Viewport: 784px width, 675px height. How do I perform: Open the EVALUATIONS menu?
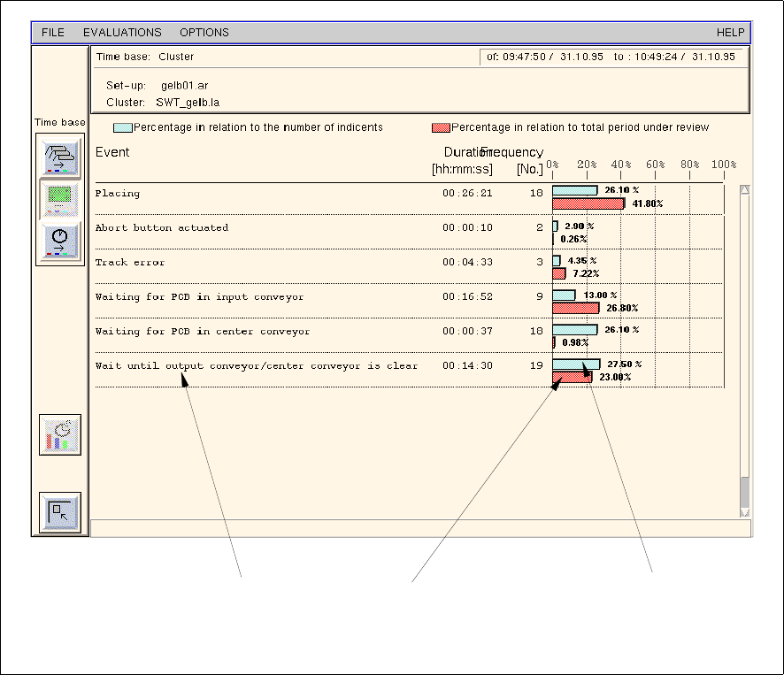122,33
